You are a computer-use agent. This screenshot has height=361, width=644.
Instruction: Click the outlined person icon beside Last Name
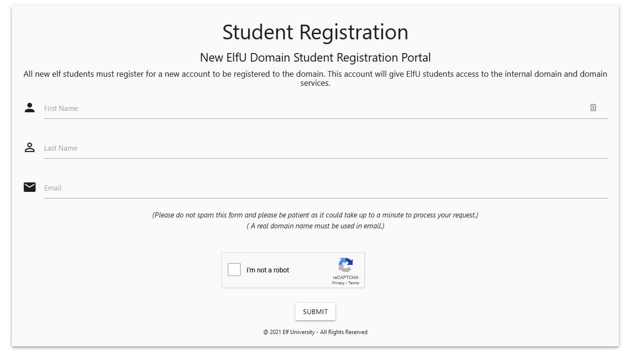pos(30,147)
